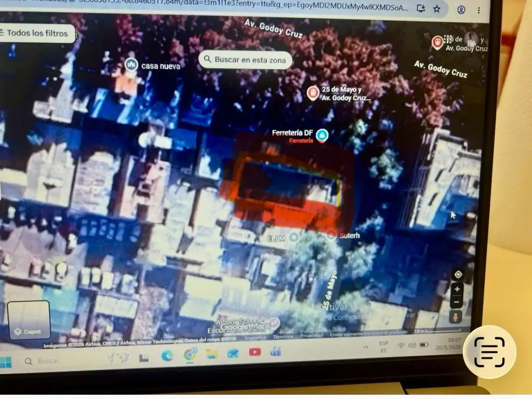This screenshot has height=399, width=532.
Task: Open Outlook from the taskbar
Action: click(x=233, y=354)
